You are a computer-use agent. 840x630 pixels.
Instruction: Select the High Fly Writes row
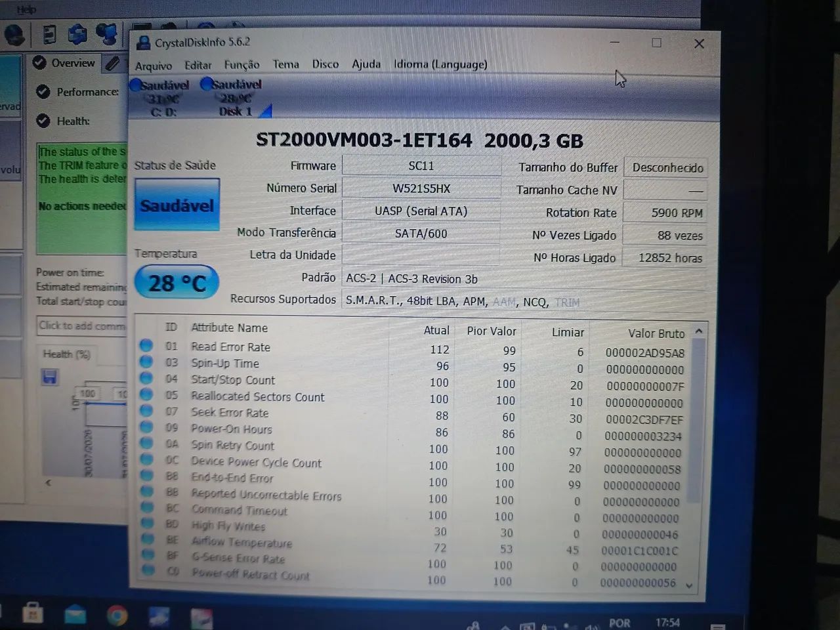pyautogui.click(x=412, y=529)
